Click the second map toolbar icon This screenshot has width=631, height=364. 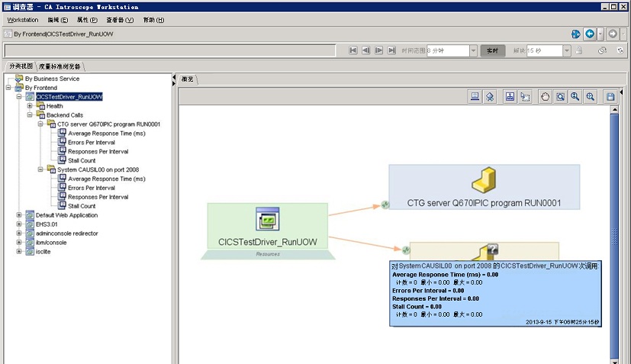[x=490, y=97]
